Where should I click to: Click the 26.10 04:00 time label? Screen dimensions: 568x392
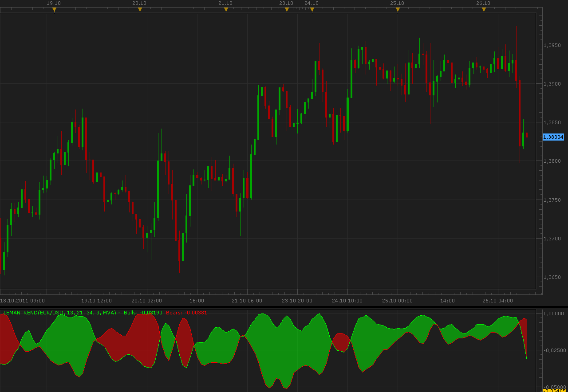tap(497, 301)
